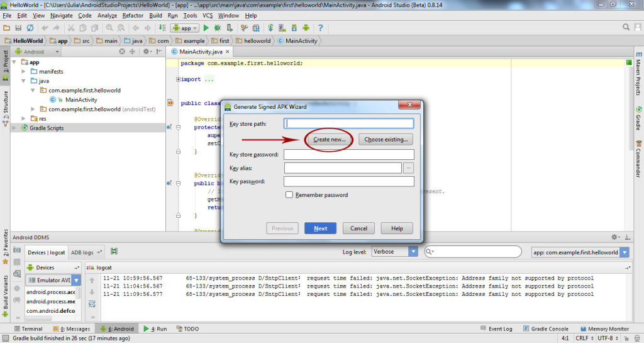Click the Android DDMS panel gear icon
The image size is (644, 343).
[615, 237]
